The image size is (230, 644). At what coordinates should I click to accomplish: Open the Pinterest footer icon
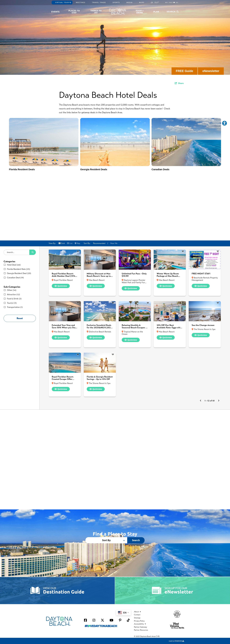coord(120,620)
